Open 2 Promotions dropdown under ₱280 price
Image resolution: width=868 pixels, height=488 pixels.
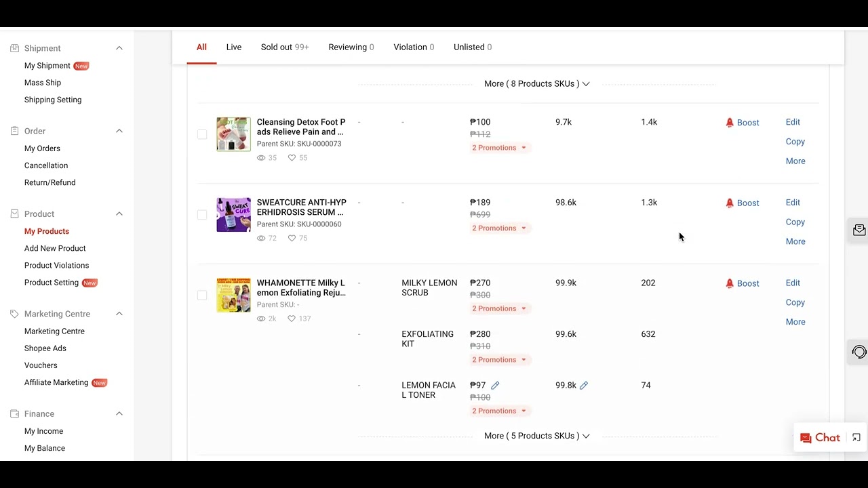499,360
